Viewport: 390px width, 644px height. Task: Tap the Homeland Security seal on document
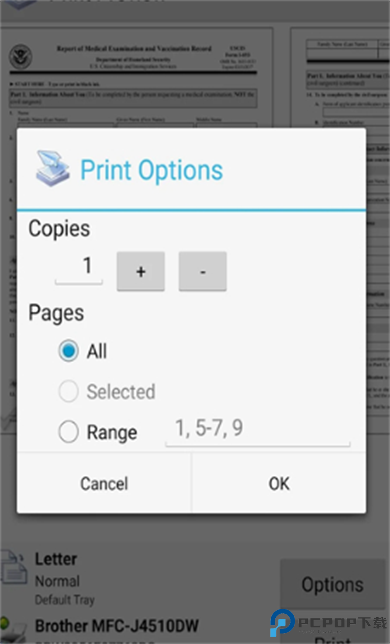tap(21, 57)
